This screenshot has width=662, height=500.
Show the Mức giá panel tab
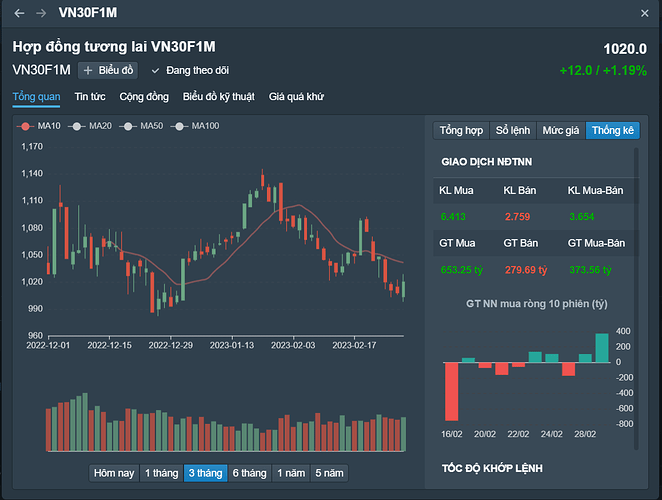pos(560,131)
